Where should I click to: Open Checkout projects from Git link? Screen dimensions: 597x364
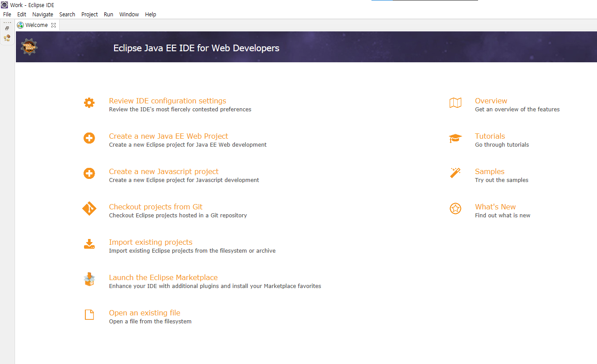coord(156,207)
